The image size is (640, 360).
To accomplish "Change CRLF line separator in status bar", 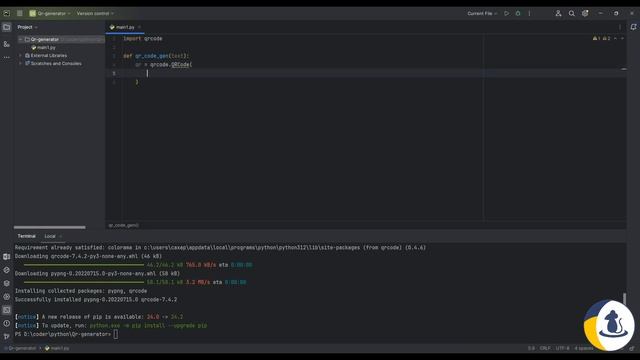I will (x=545, y=349).
